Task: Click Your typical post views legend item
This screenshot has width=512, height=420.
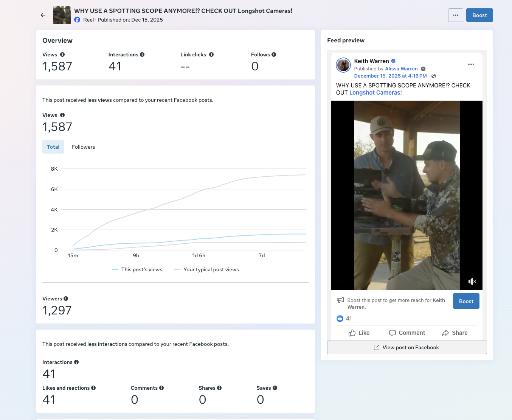Action: click(x=206, y=269)
